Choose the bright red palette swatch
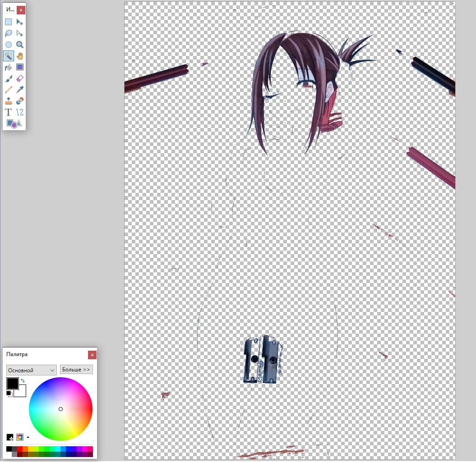Image resolution: width=476 pixels, height=462 pixels. [20, 448]
